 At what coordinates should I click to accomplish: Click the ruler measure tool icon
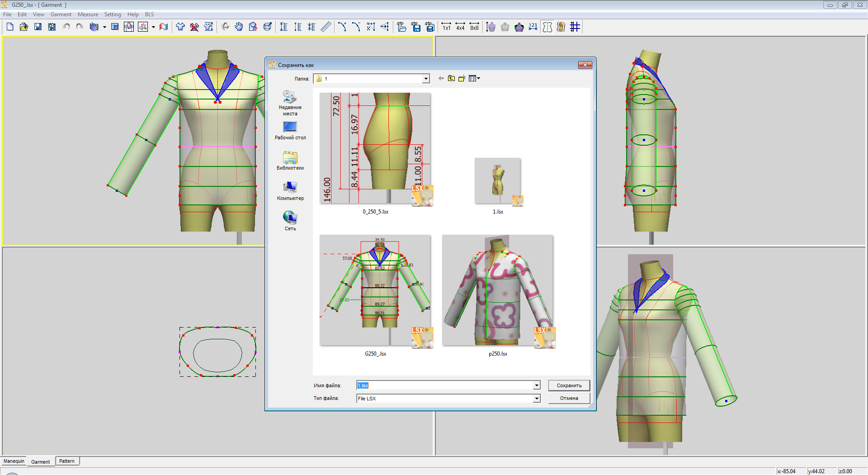325,27
